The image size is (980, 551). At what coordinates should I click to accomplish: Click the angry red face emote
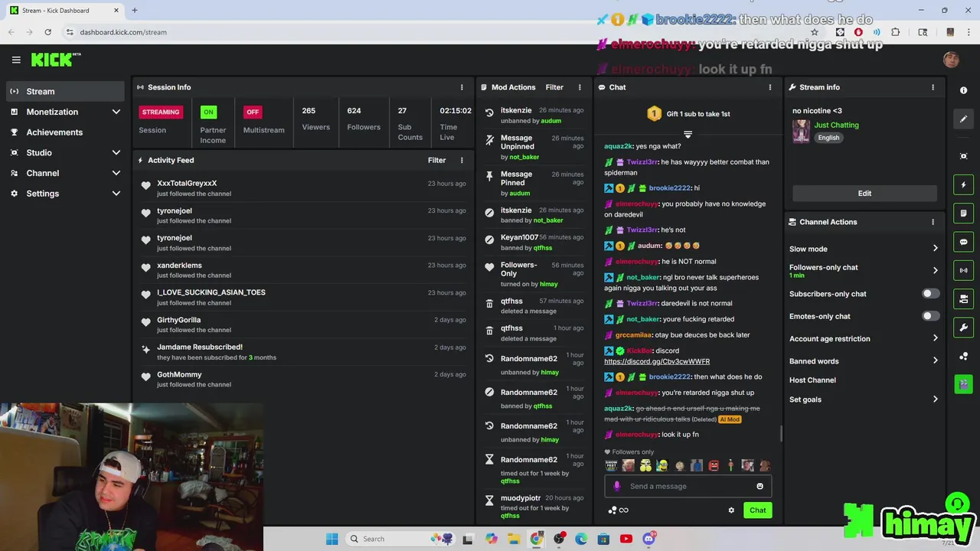pyautogui.click(x=714, y=465)
